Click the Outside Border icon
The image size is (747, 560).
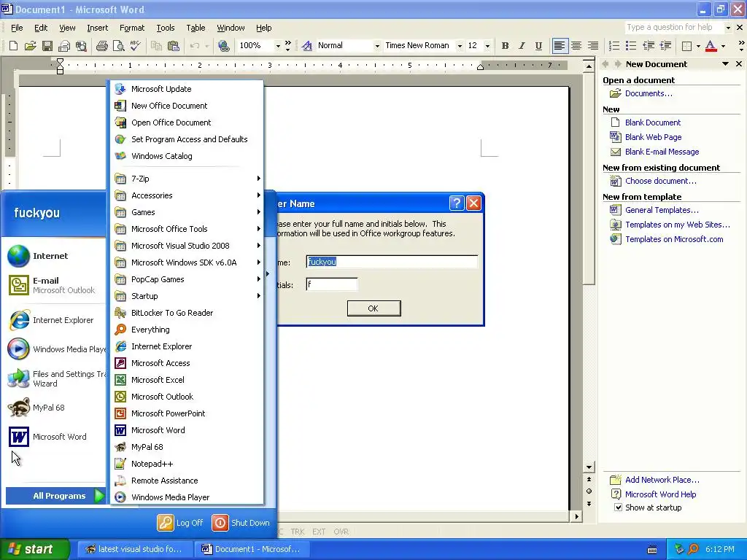pos(686,46)
